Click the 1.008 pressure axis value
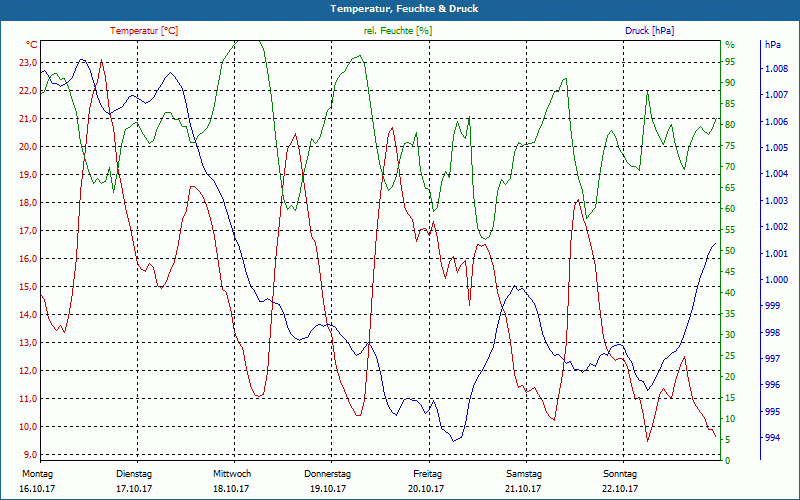This screenshot has width=800, height=500. point(777,69)
